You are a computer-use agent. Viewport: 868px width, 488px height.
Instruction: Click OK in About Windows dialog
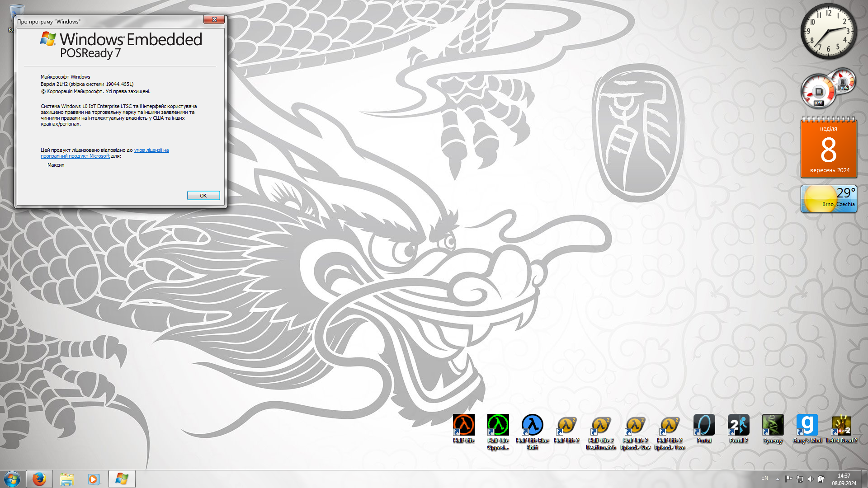point(203,196)
